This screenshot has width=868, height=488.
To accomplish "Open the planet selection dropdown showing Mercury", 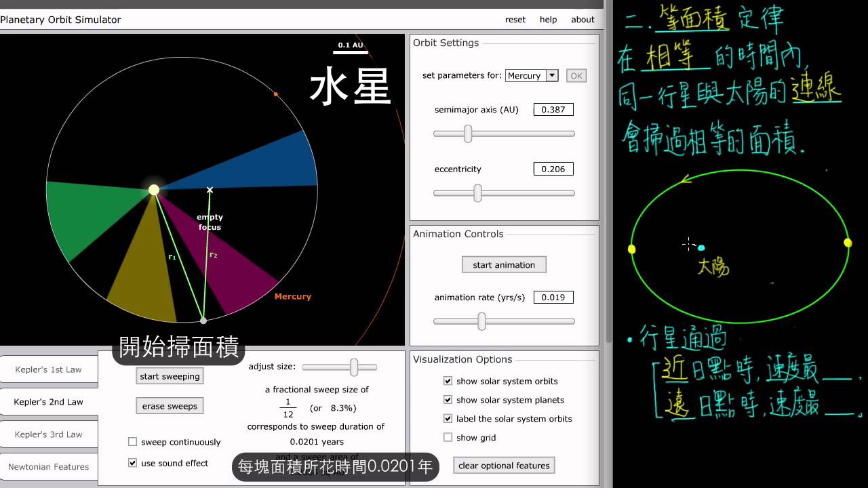I will pyautogui.click(x=532, y=76).
